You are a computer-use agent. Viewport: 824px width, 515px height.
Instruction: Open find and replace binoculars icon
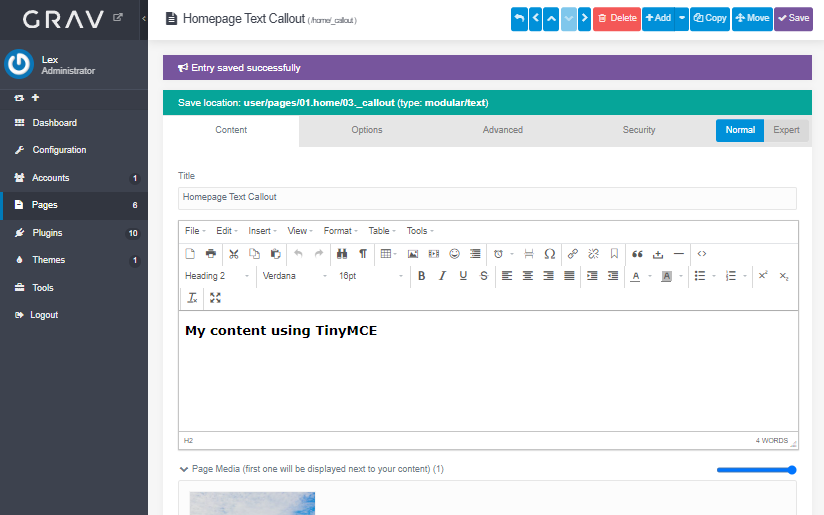[x=342, y=254]
